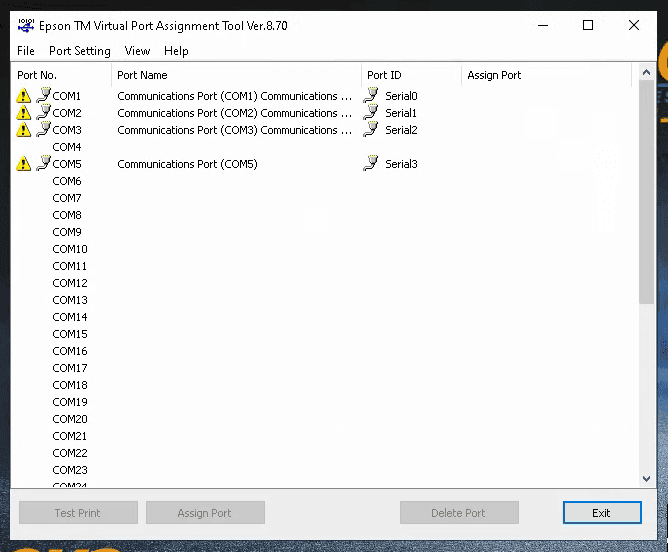This screenshot has width=668, height=552.
Task: Click the serial connector icon next to COM2
Action: (x=43, y=112)
